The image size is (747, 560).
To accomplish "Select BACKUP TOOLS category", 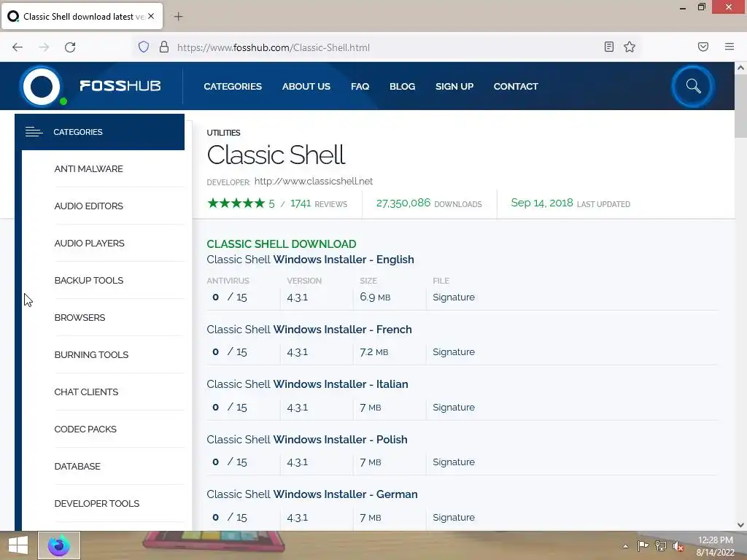I will point(89,281).
